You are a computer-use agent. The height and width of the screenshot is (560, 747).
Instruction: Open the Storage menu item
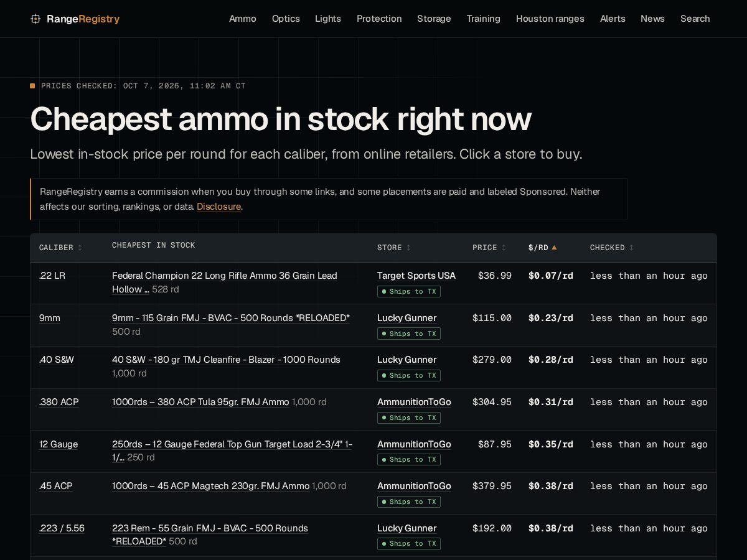point(434,19)
